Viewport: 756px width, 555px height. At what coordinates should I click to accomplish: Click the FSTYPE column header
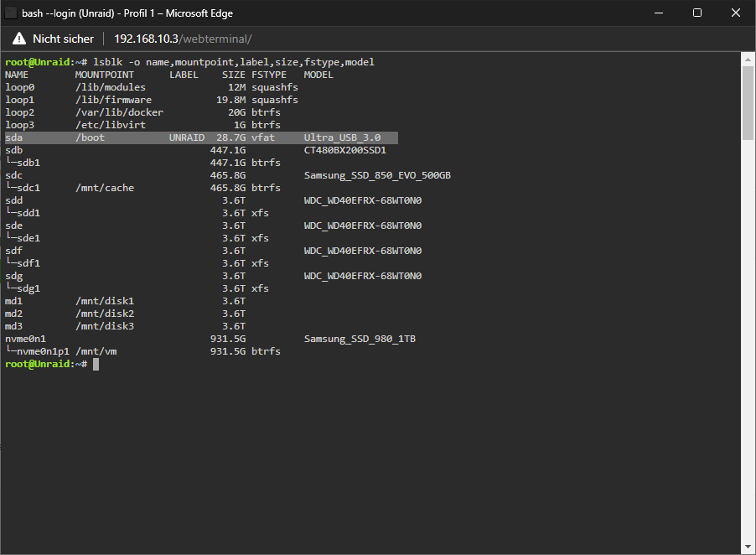coord(269,75)
